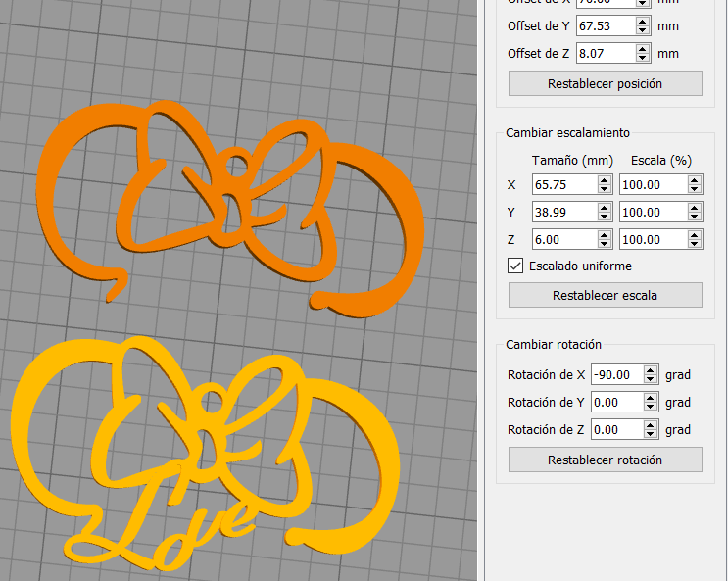Click Restablecer escala button
The image size is (728, 581).
pyautogui.click(x=605, y=295)
